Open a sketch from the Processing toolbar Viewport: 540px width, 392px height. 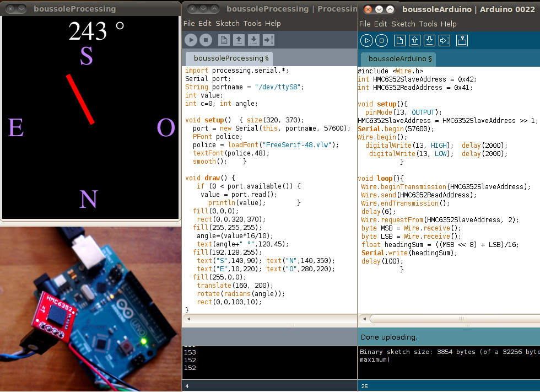coord(239,40)
